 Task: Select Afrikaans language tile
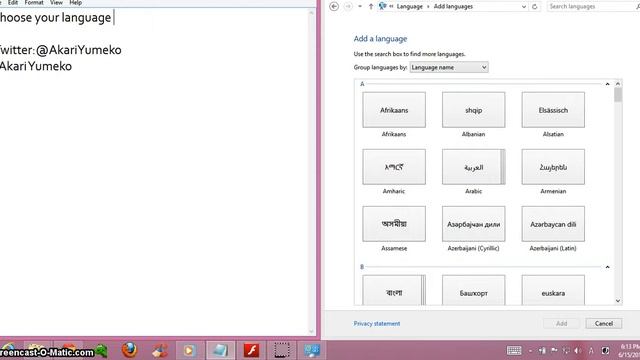coord(394,110)
